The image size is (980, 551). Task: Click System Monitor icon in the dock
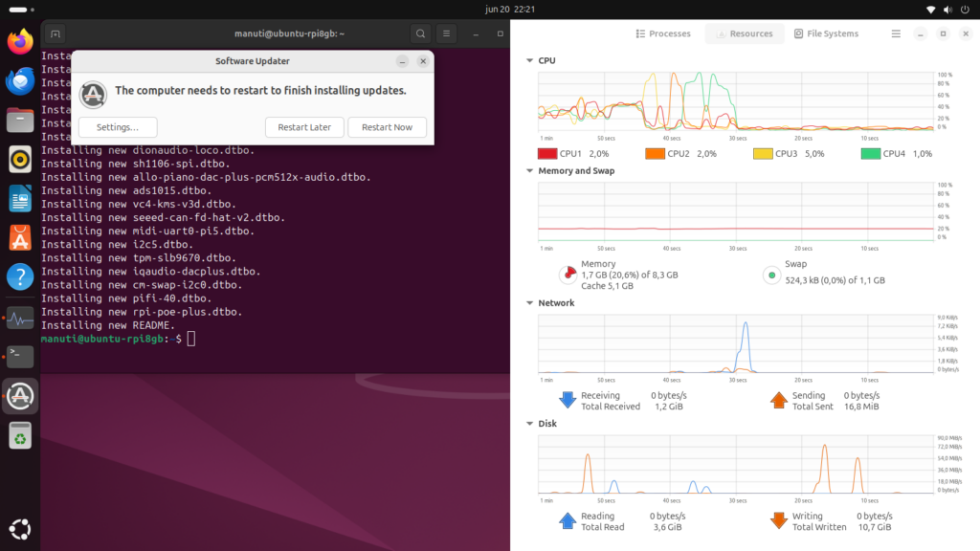pos(20,318)
